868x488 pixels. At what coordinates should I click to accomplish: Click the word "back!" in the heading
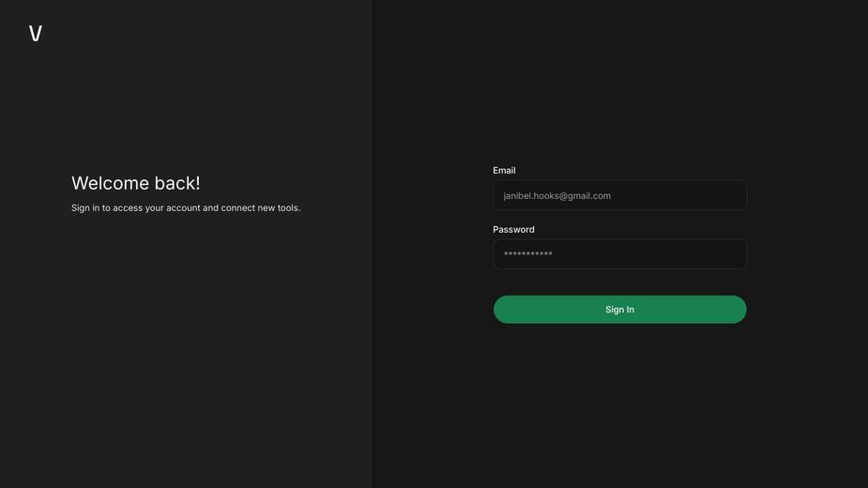177,183
